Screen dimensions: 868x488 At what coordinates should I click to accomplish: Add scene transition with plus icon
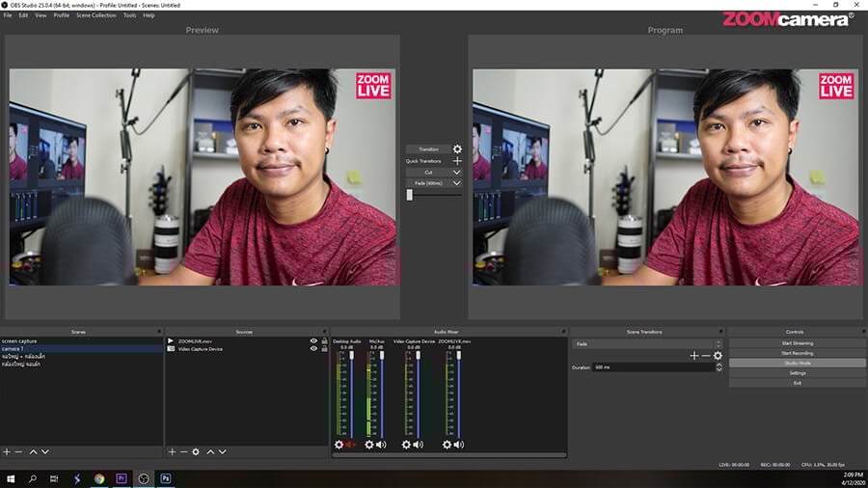694,356
